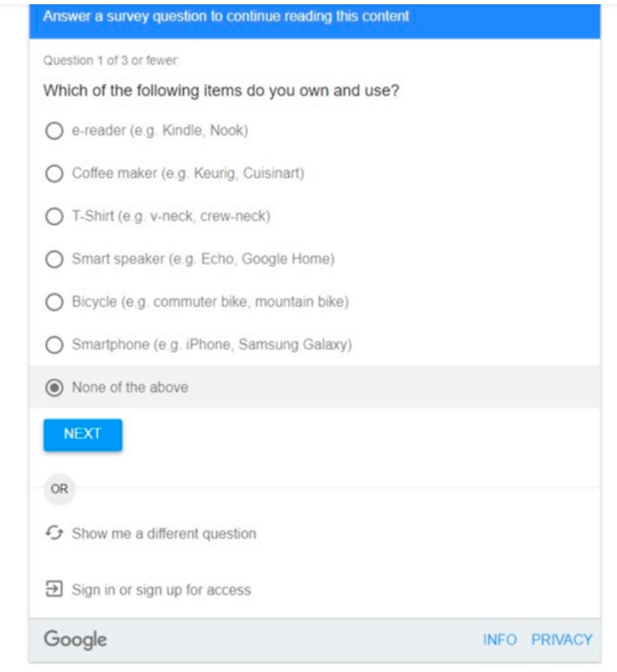Screen dimensions: 617x672
Task: Click the OR divider badge
Action: pyautogui.click(x=59, y=488)
